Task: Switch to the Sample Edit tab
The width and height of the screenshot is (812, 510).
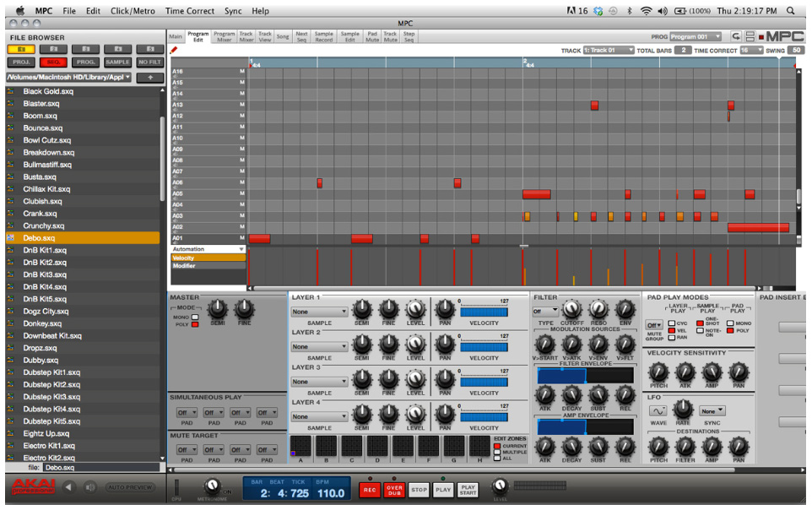Action: coord(350,36)
